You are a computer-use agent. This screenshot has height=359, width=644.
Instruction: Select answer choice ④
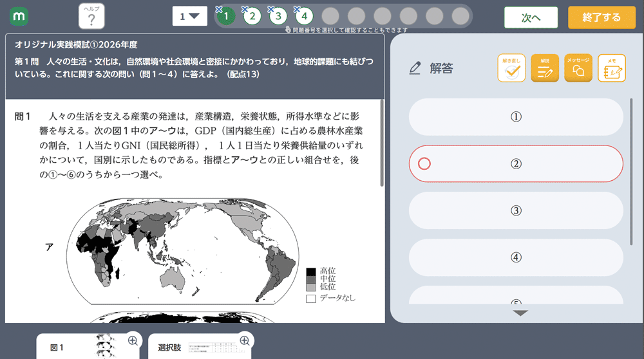pos(516,257)
